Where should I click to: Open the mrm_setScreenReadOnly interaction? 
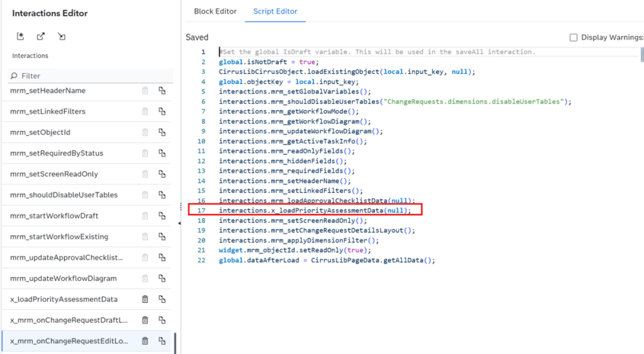coord(54,174)
